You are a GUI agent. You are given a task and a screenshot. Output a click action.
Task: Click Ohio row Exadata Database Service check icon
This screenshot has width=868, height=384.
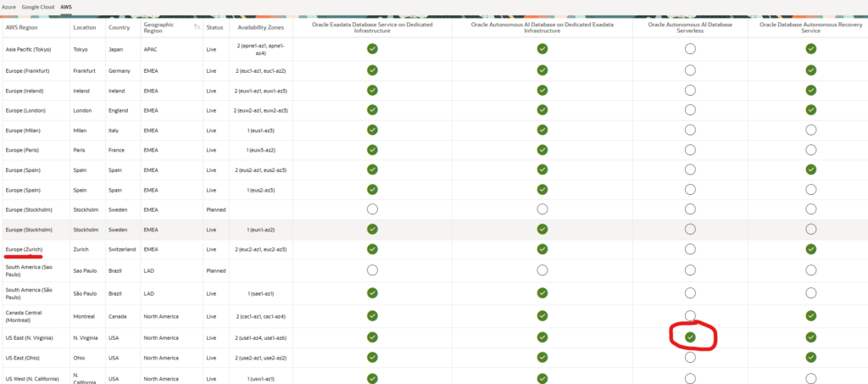click(x=372, y=358)
